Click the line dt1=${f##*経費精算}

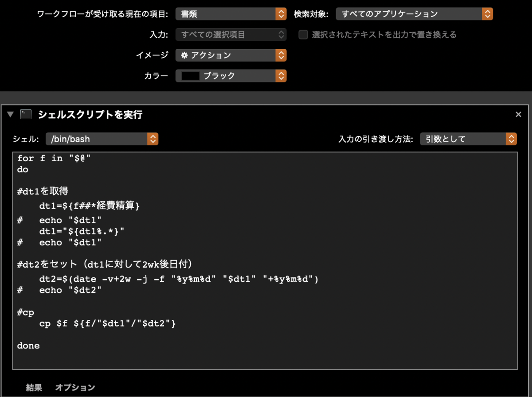pos(90,206)
